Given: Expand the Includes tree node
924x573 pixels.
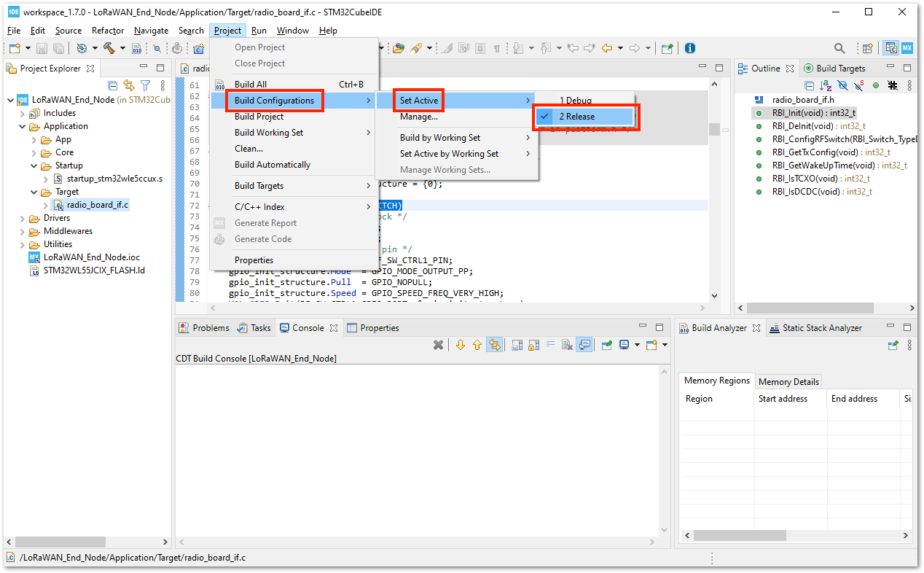Looking at the screenshot, I should [x=22, y=113].
